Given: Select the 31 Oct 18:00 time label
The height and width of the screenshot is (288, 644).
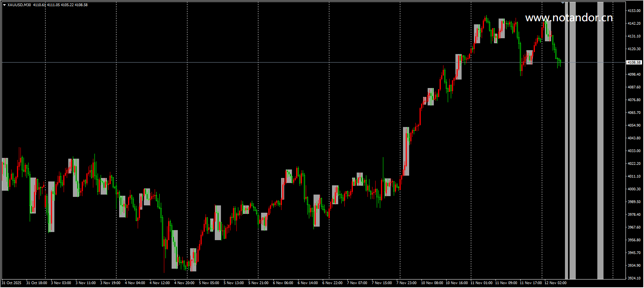Looking at the screenshot, I should [37, 283].
